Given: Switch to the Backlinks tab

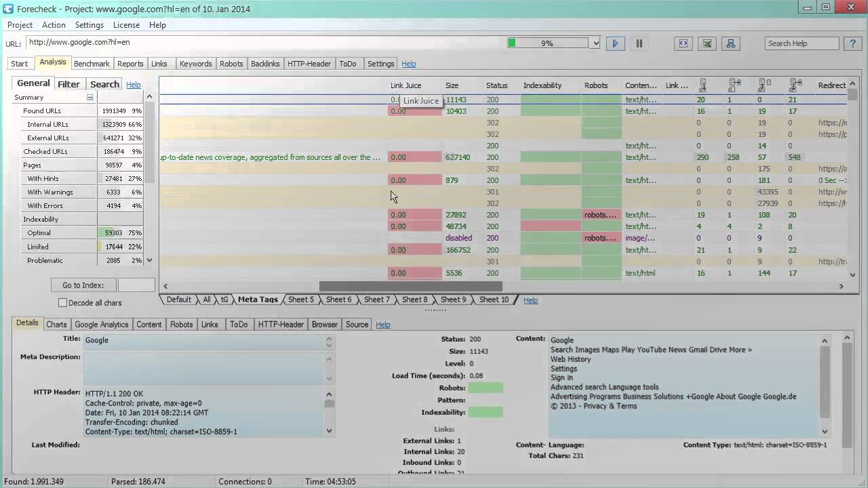Looking at the screenshot, I should 265,64.
